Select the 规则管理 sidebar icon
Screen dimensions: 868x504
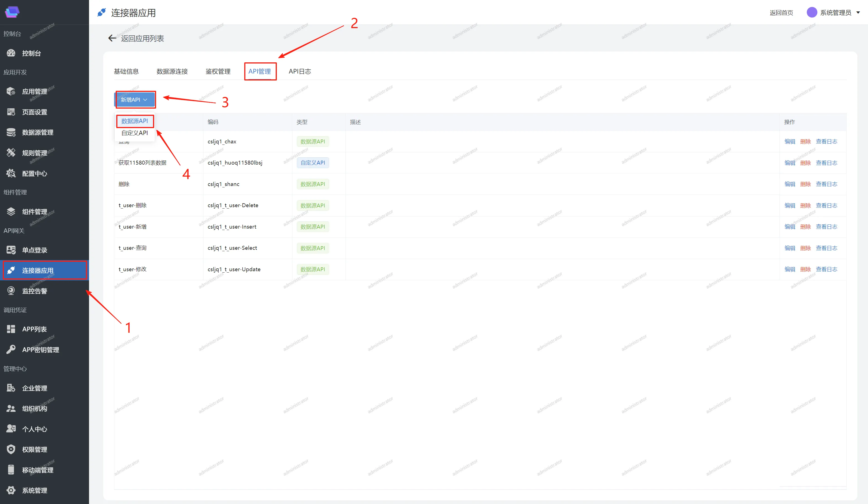click(x=11, y=153)
